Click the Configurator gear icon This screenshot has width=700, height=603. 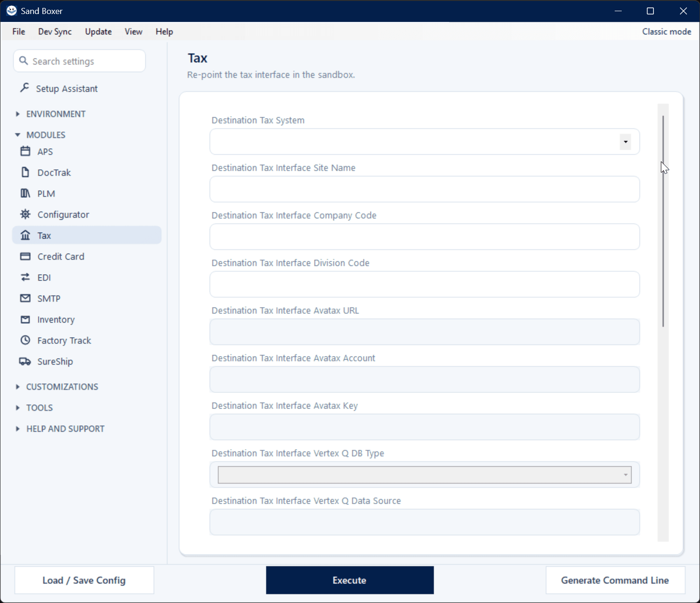25,214
